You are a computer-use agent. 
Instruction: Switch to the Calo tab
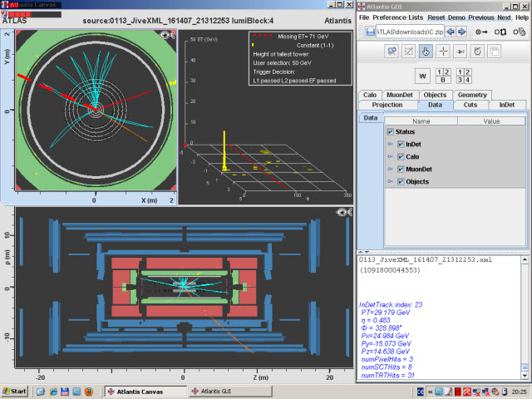pos(370,95)
